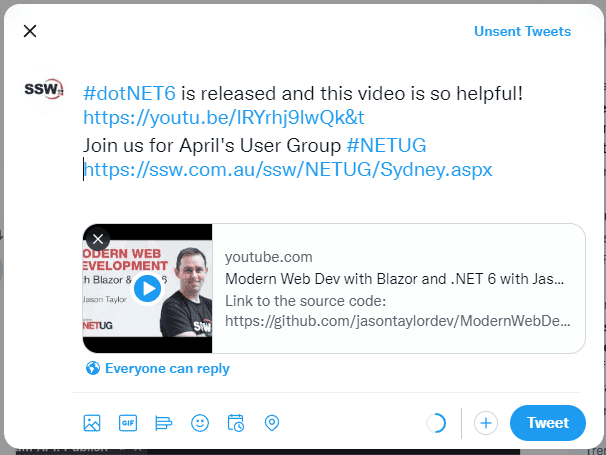Schedule the tweet with the calendar icon
The image size is (606, 455).
click(236, 423)
